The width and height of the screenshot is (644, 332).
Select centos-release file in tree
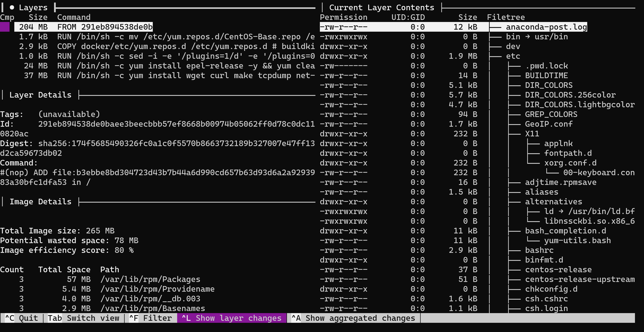tap(558, 270)
